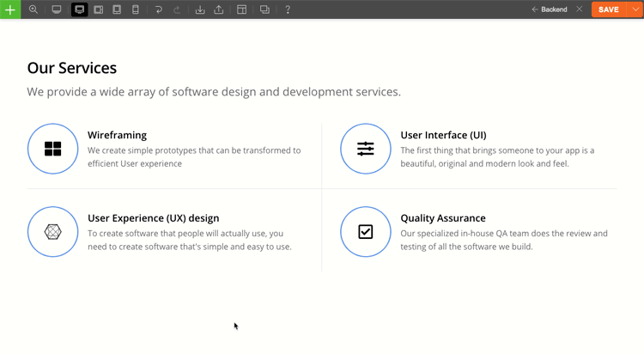Redo the last undone change
644x354 pixels.
(178, 9)
